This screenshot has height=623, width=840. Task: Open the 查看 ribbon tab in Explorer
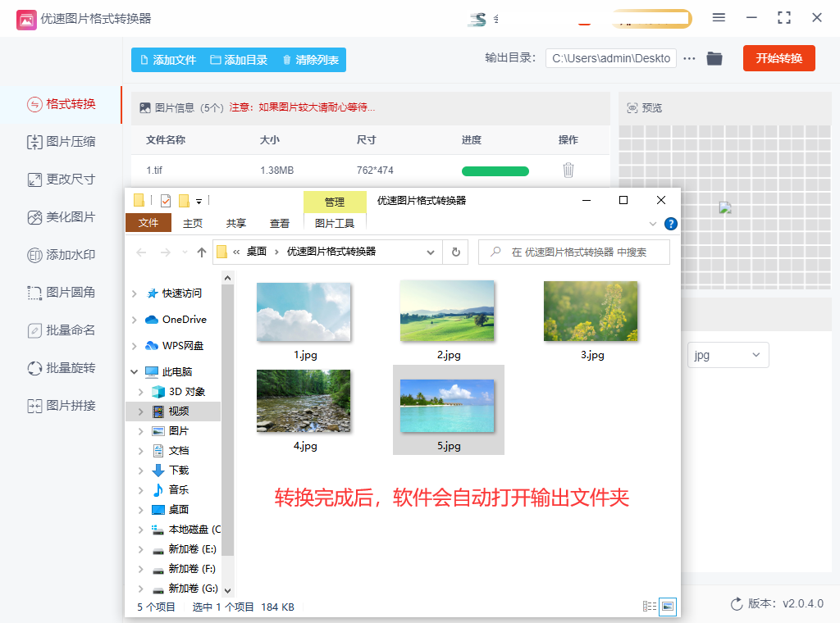point(279,223)
